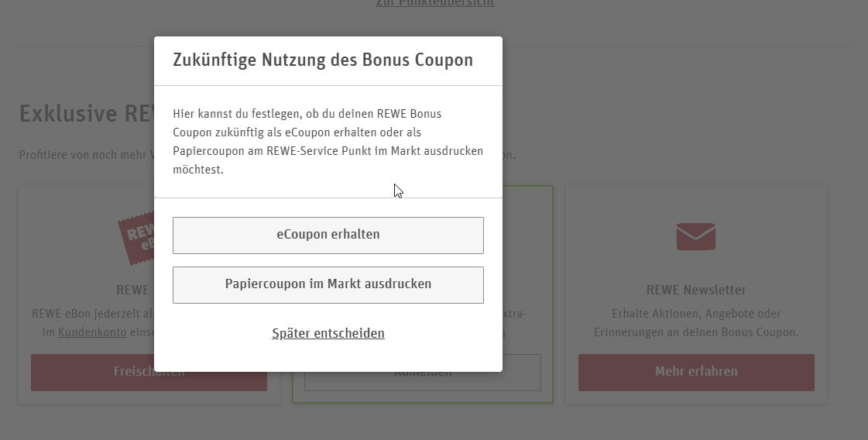868x440 pixels.
Task: Click the REWE Newsletter card title
Action: pyautogui.click(x=696, y=290)
